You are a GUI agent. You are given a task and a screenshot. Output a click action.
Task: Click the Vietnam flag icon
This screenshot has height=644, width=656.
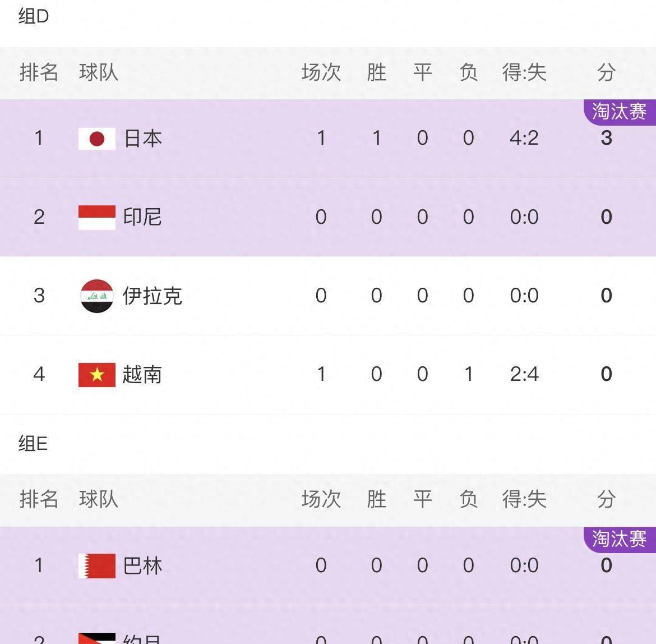(x=96, y=375)
